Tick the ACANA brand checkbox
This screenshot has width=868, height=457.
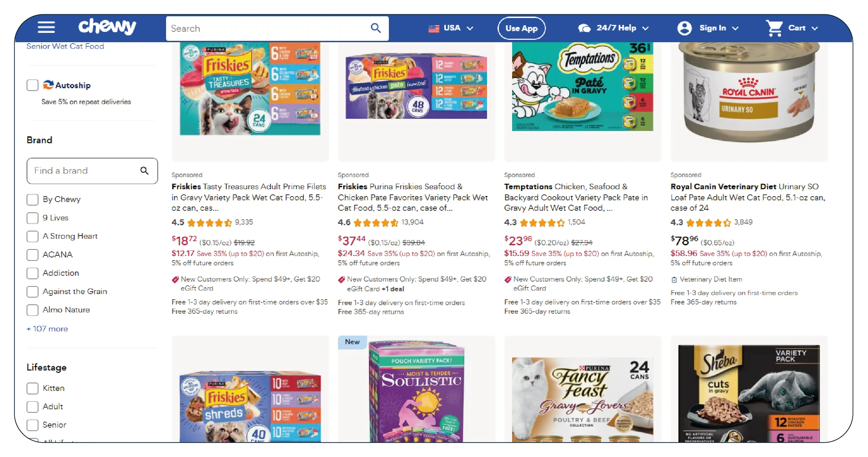point(33,255)
